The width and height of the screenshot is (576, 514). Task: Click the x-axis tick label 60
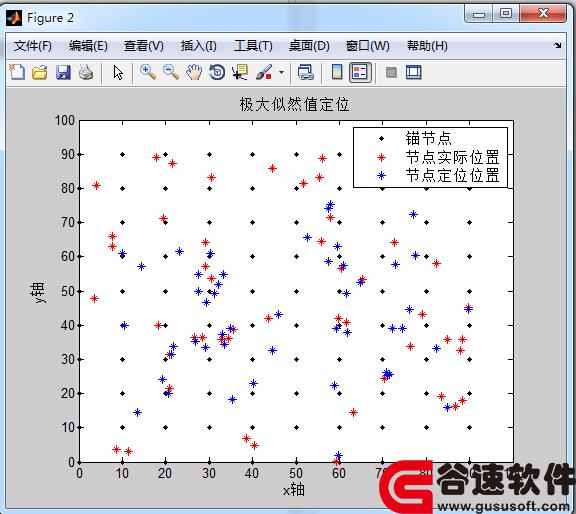[339, 473]
